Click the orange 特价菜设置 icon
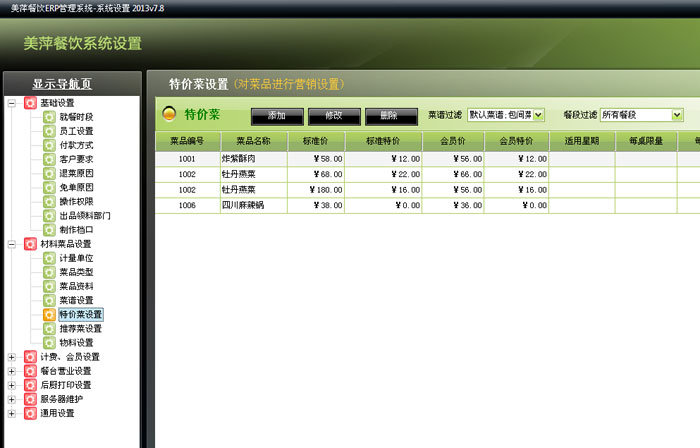The image size is (700, 448). click(x=49, y=314)
